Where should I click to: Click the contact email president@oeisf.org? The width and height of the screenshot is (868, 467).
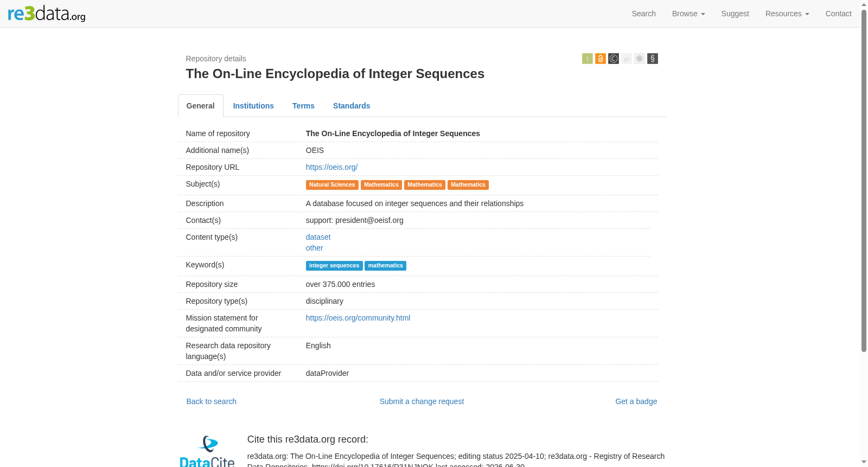(369, 220)
